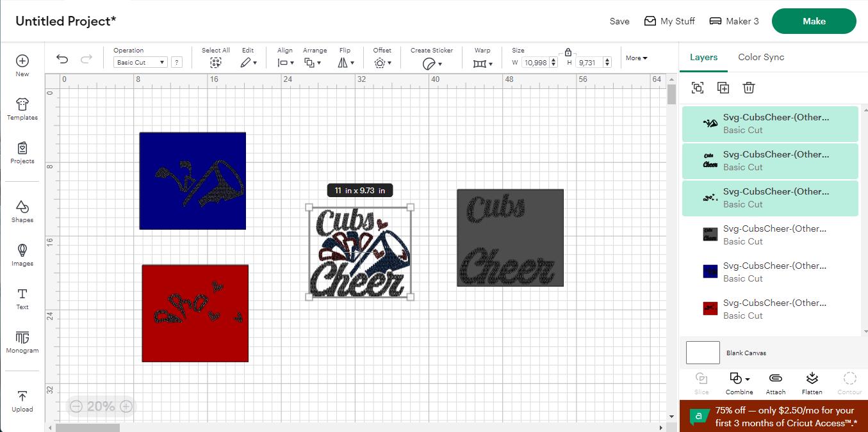The image size is (868, 432).
Task: Click the Select All icon
Action: click(216, 62)
